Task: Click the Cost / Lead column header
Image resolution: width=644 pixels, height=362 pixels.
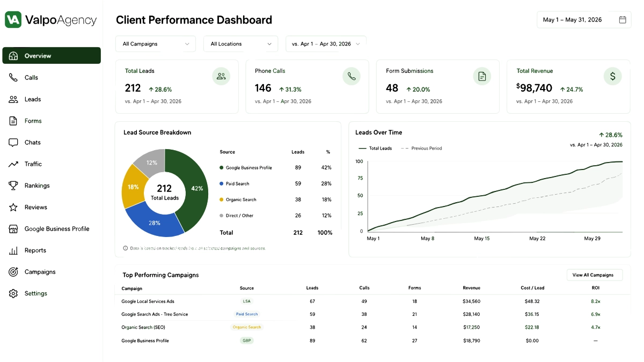Action: click(532, 288)
